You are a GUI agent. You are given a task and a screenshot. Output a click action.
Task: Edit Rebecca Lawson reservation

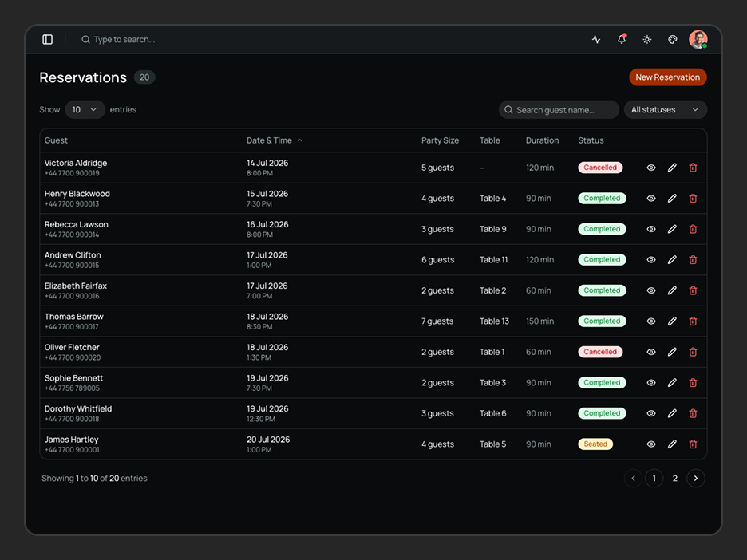click(672, 229)
